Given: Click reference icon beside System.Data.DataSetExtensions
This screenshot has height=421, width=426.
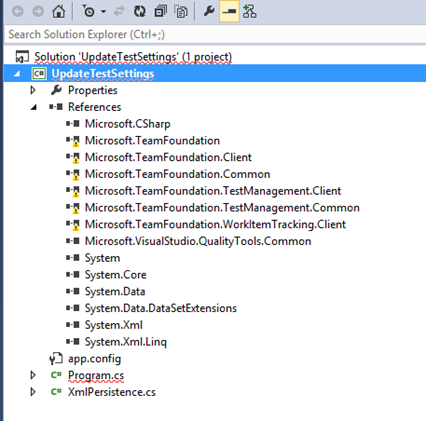Looking at the screenshot, I should tap(73, 308).
